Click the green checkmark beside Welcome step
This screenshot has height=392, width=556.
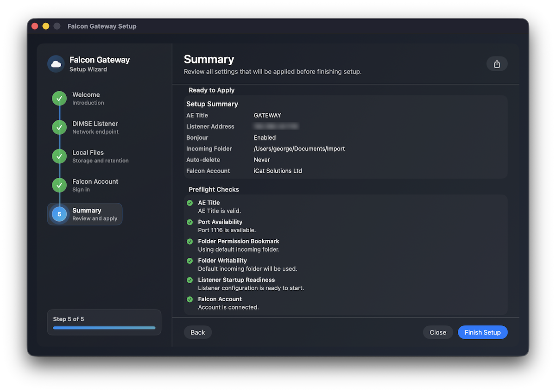[x=59, y=98]
